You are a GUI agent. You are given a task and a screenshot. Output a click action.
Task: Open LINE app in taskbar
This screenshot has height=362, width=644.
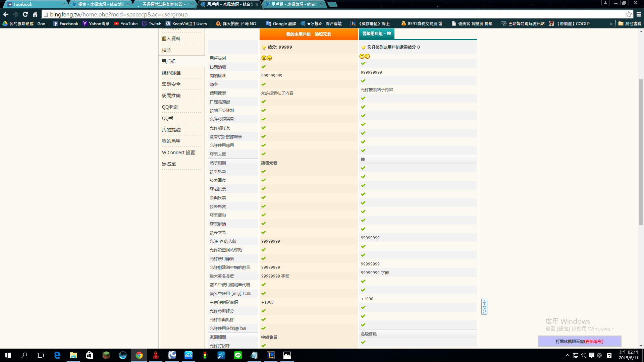pos(237,355)
